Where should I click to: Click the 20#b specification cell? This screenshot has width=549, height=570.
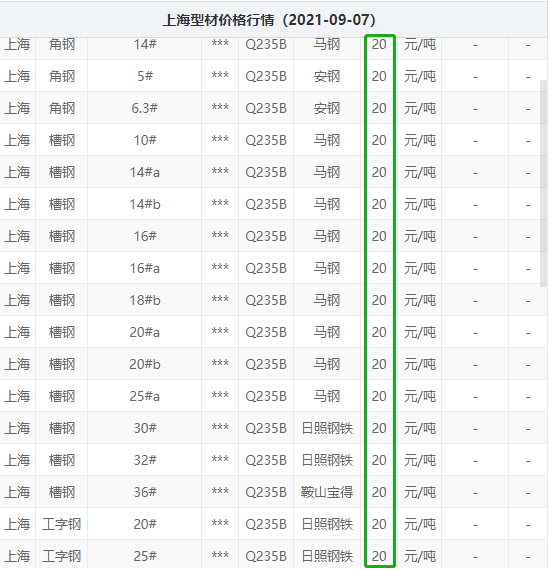pyautogui.click(x=145, y=364)
